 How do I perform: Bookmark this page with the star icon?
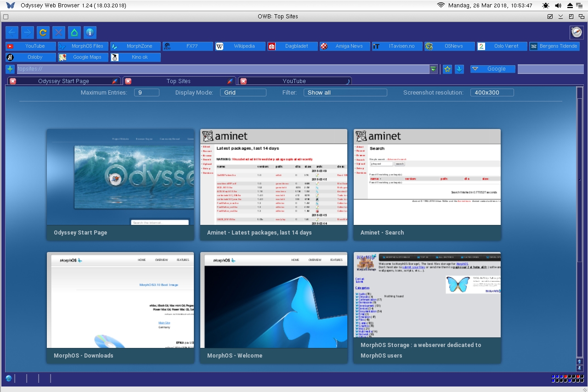[x=447, y=69]
